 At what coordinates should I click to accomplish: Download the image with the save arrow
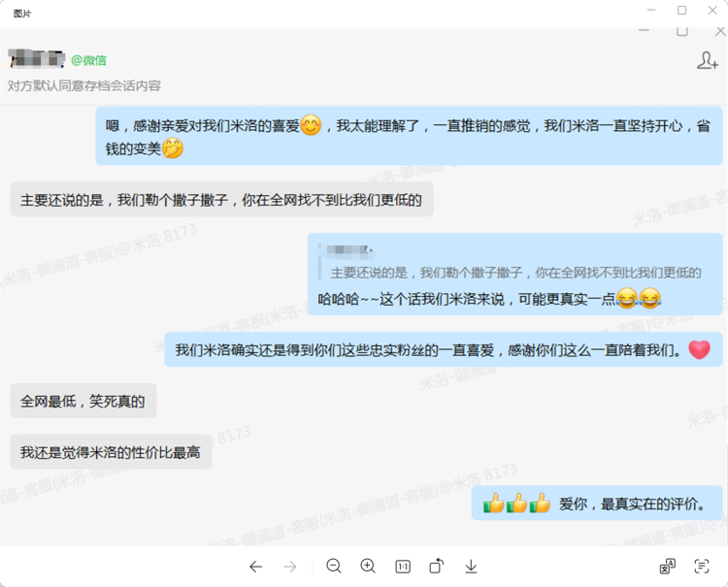pyautogui.click(x=471, y=567)
